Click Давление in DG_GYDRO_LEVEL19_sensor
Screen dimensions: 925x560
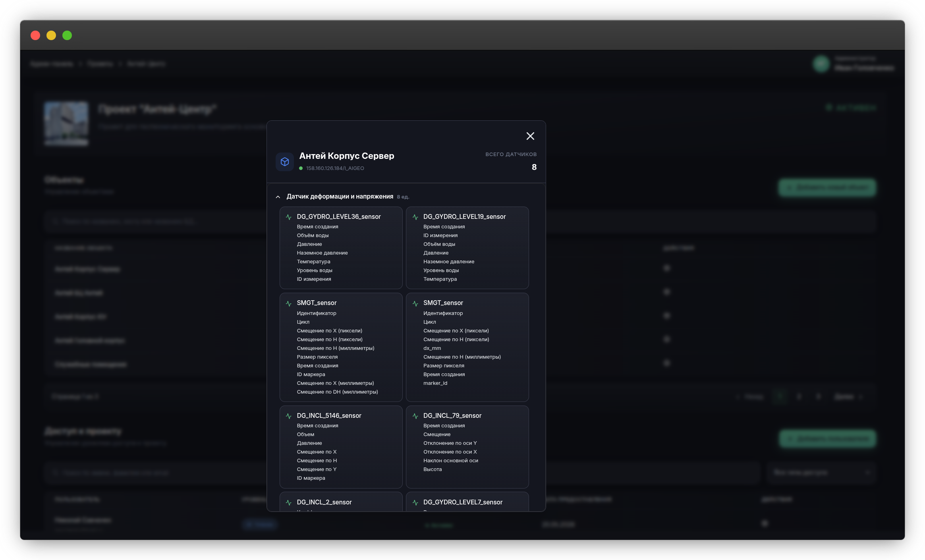click(x=436, y=253)
